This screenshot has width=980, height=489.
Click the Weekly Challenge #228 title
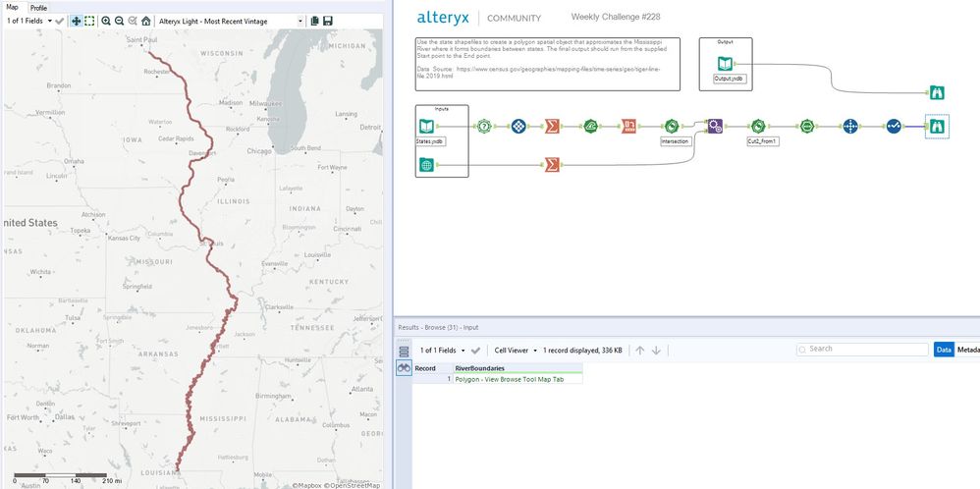coord(615,17)
